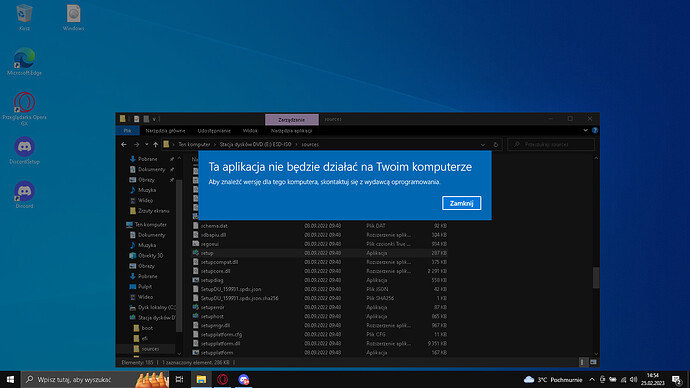Open the Windows file on desktop

[x=73, y=18]
